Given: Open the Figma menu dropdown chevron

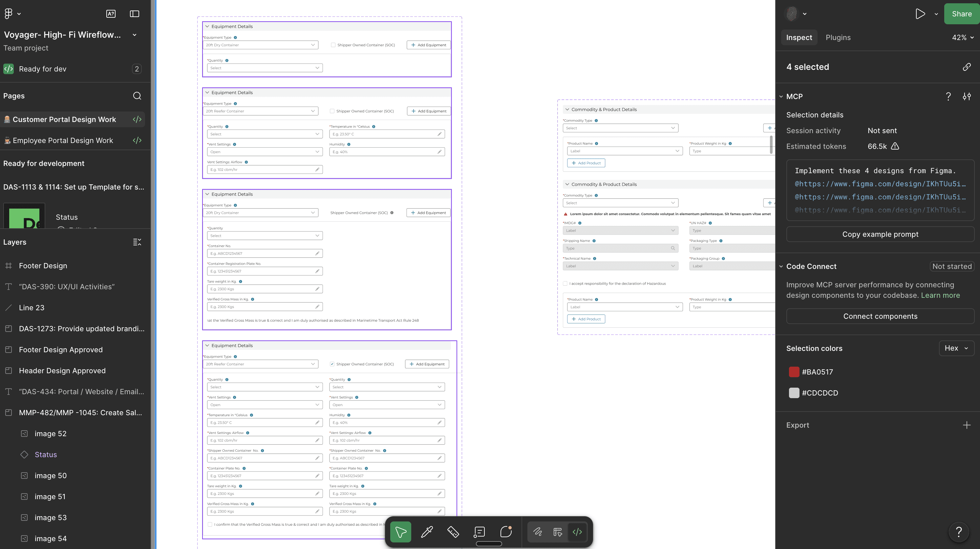Looking at the screenshot, I should (x=19, y=14).
